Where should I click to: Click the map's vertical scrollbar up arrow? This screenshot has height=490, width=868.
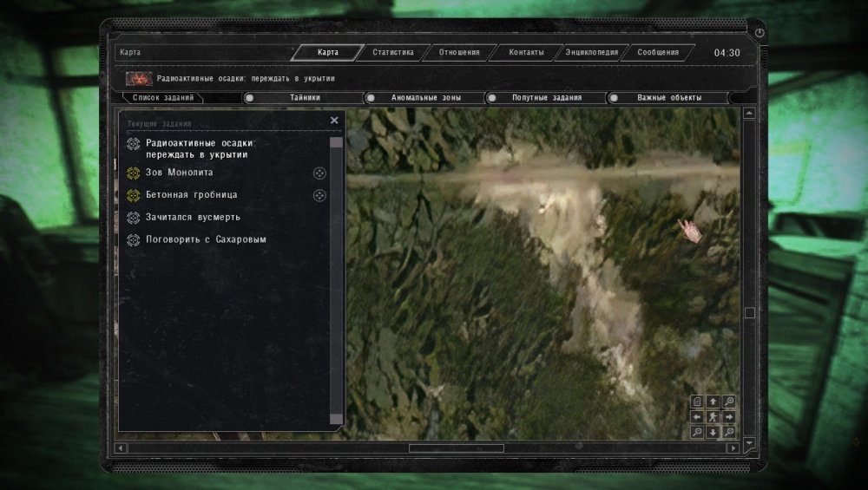click(x=749, y=114)
